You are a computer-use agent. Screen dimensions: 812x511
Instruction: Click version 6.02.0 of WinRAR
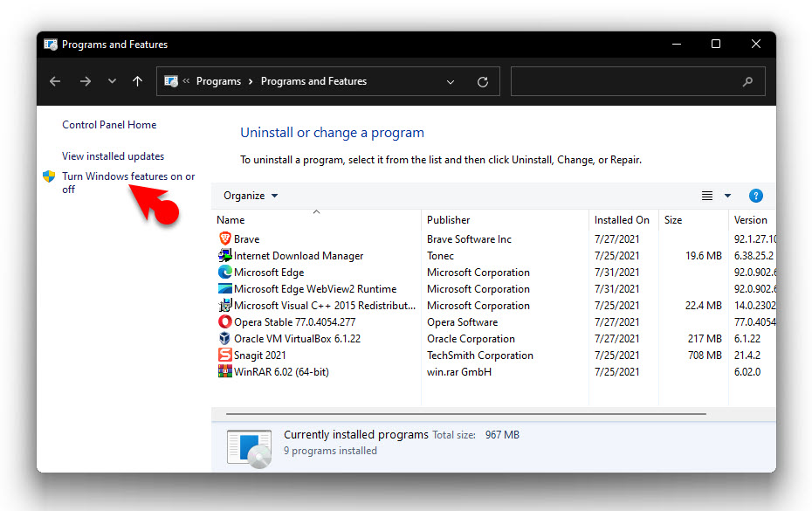point(747,372)
